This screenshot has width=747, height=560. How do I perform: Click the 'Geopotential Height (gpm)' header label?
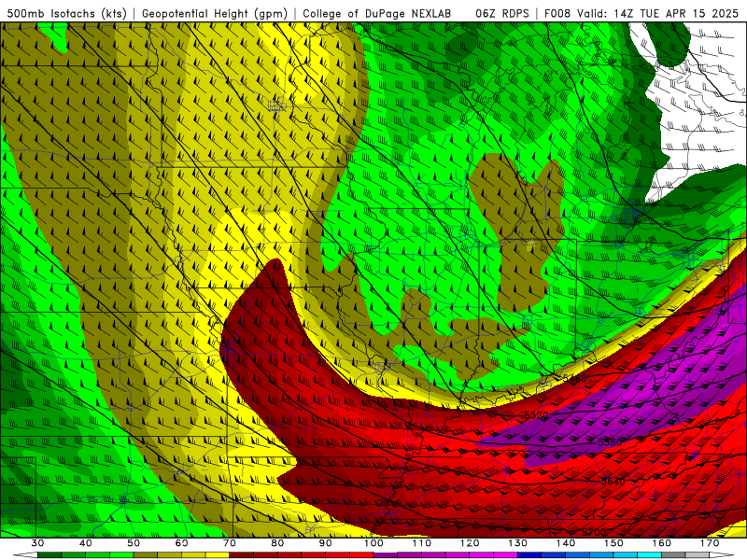click(x=215, y=13)
